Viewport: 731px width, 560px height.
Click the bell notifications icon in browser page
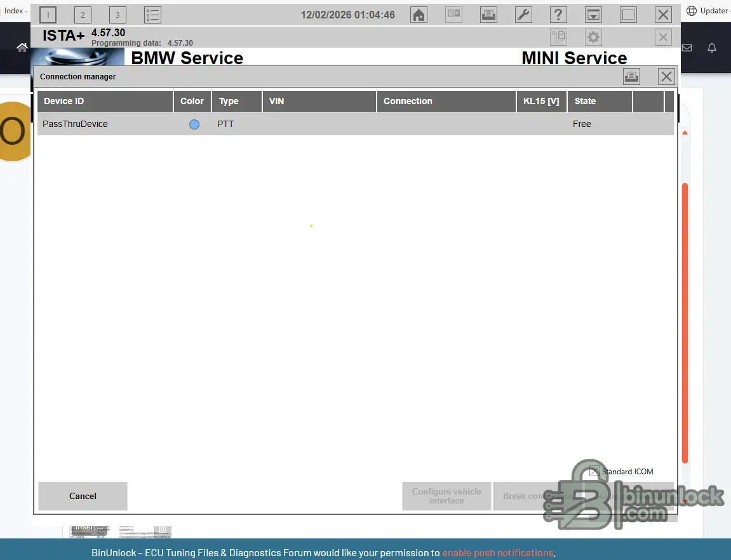point(712,48)
